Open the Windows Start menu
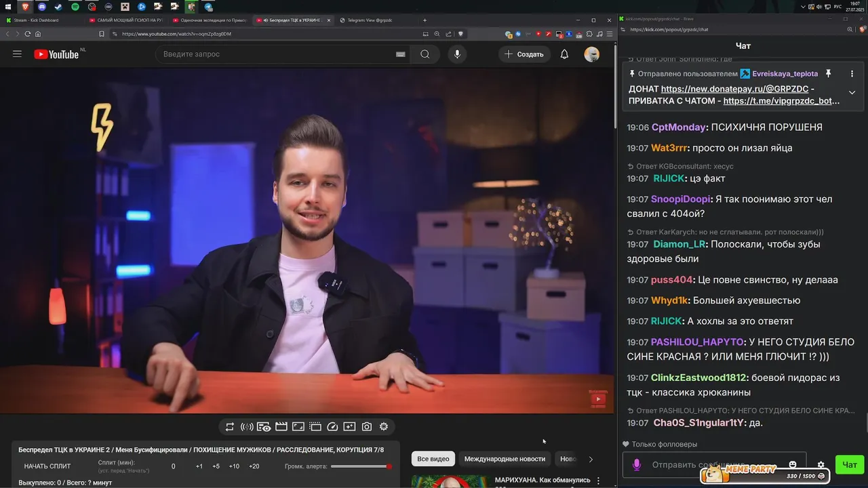Viewport: 868px width, 488px height. [8, 7]
